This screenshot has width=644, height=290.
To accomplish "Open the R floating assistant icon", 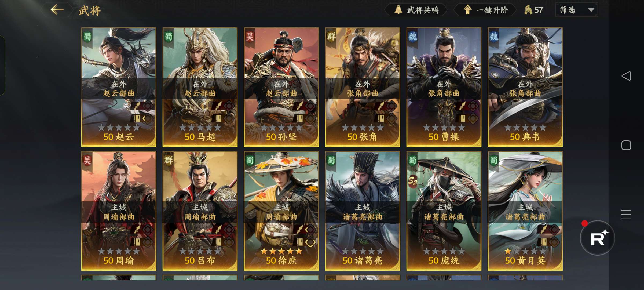I will pos(597,238).
